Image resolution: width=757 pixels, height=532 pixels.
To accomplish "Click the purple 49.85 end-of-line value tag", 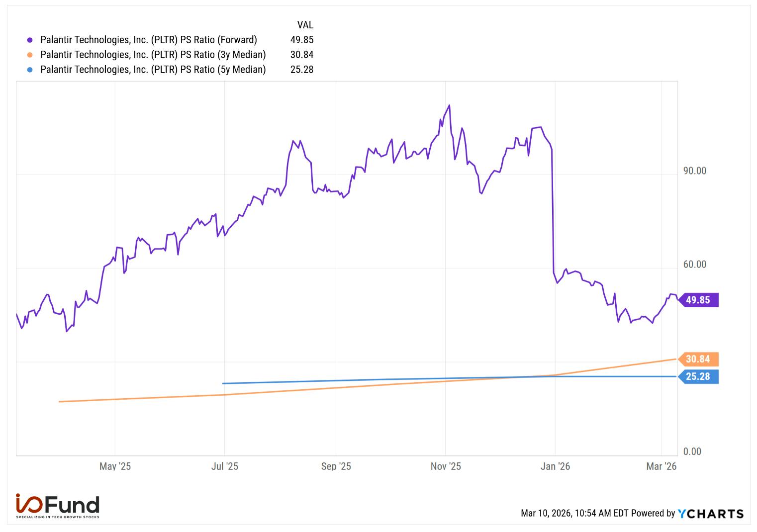I will pos(698,300).
